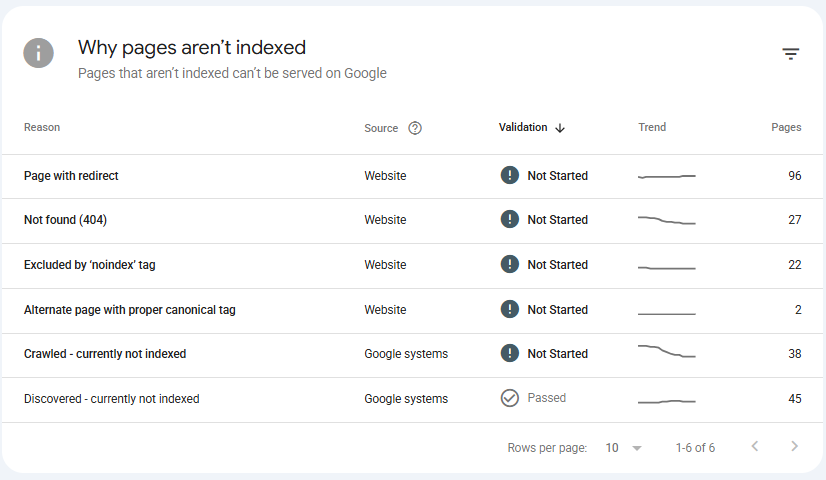Click the Why pages aren't indexed heading
This screenshot has height=480, width=826.
192,47
